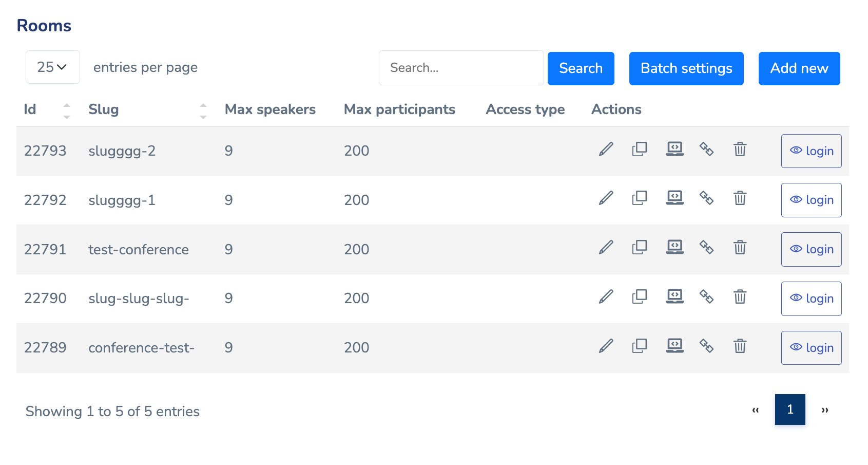The height and width of the screenshot is (465, 868).
Task: Edit room sluggggg-1 with pencil icon
Action: point(606,198)
